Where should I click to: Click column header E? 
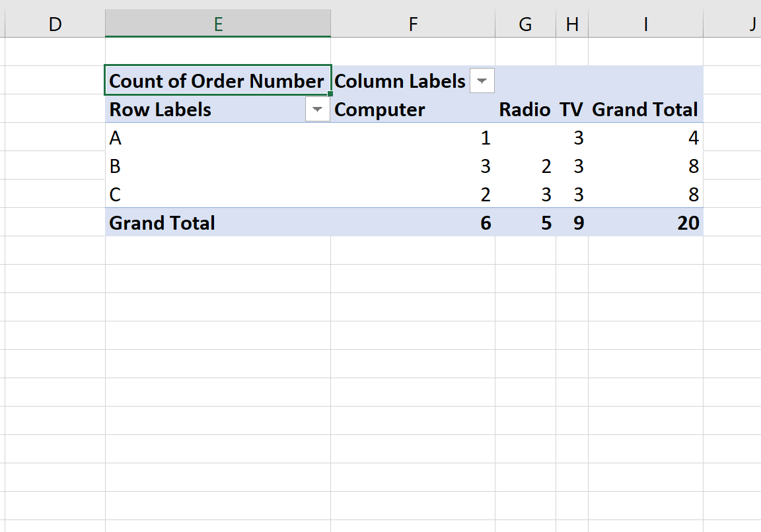[x=218, y=24]
